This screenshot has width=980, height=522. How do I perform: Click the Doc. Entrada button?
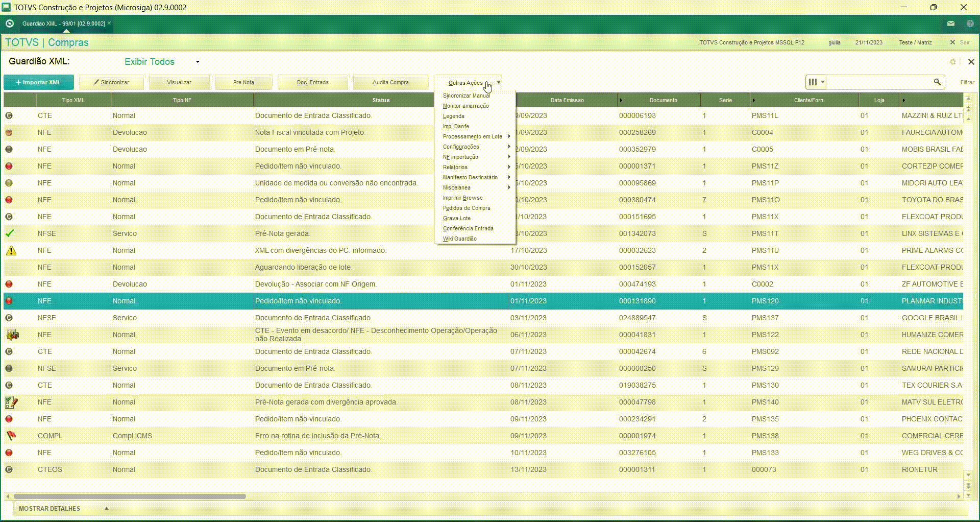[313, 82]
